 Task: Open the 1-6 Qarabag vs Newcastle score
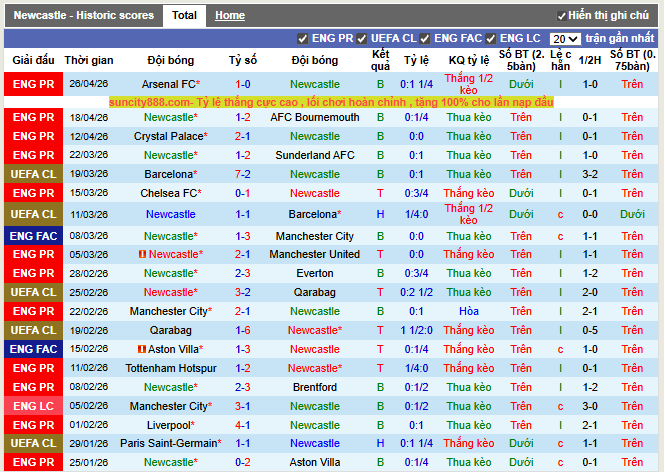coord(243,330)
